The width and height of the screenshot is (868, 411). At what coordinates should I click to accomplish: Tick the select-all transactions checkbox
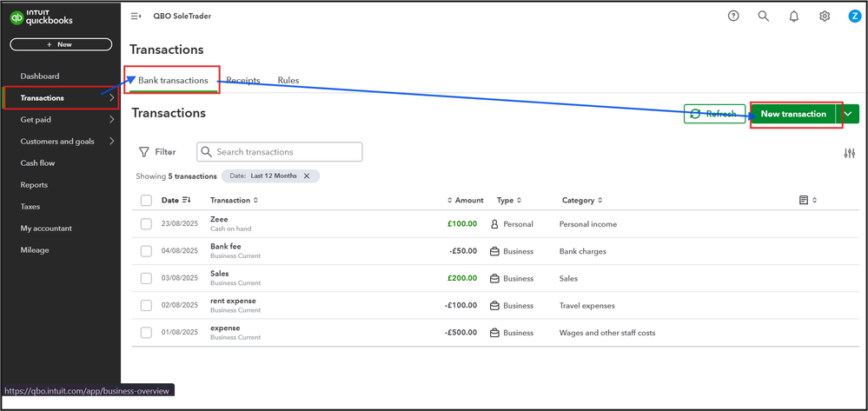[x=146, y=200]
